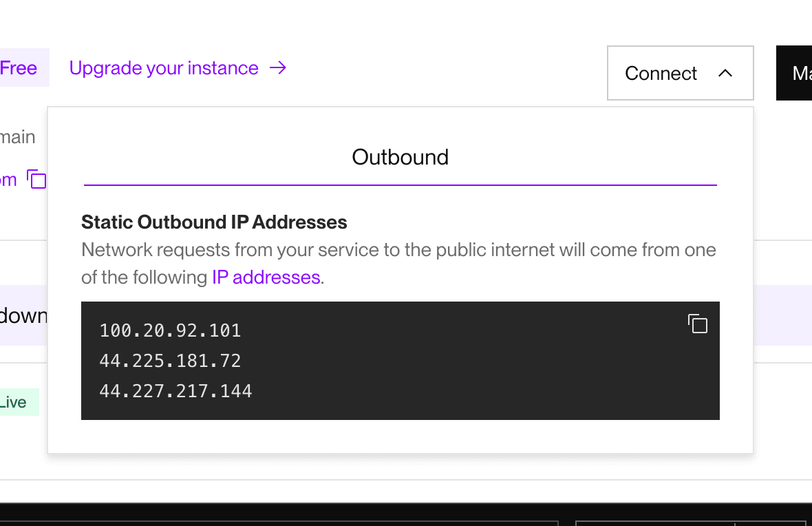Click the IP address 44.227.217.144
812x526 pixels.
tap(175, 391)
